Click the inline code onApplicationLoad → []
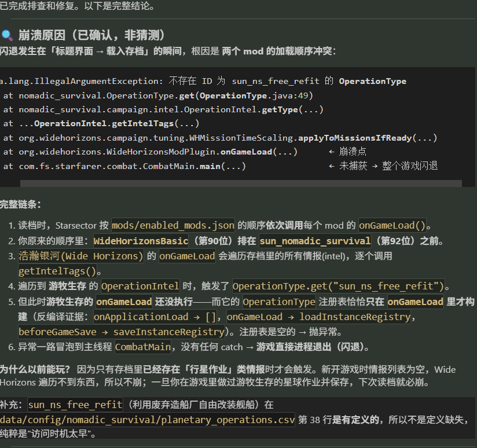 click(x=155, y=317)
